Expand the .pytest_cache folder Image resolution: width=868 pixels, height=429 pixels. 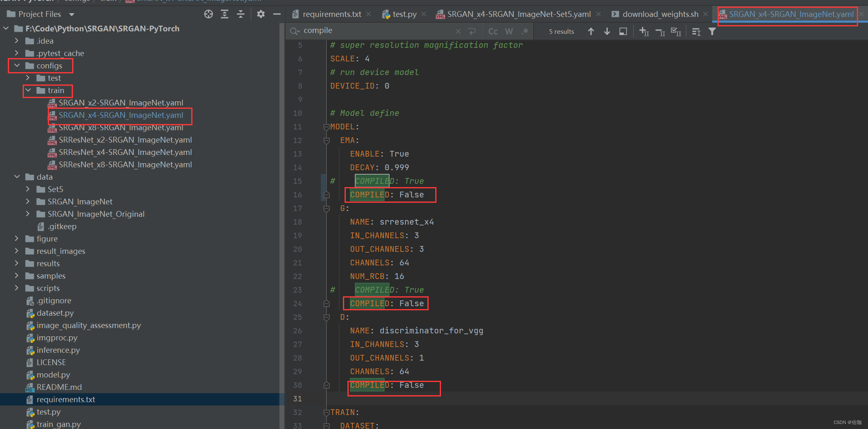(16, 53)
